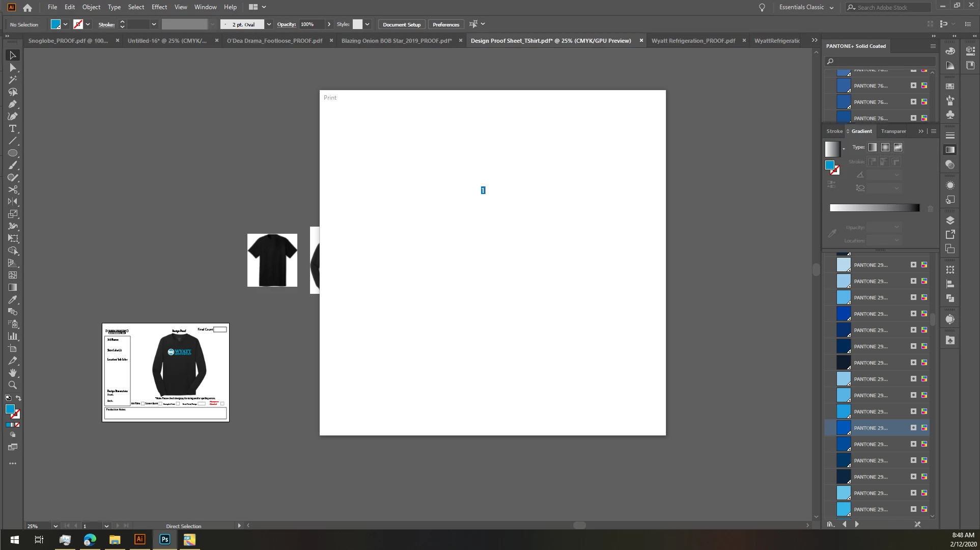Screen dimensions: 980x550
Task: Click the Preferences button
Action: 446,24
